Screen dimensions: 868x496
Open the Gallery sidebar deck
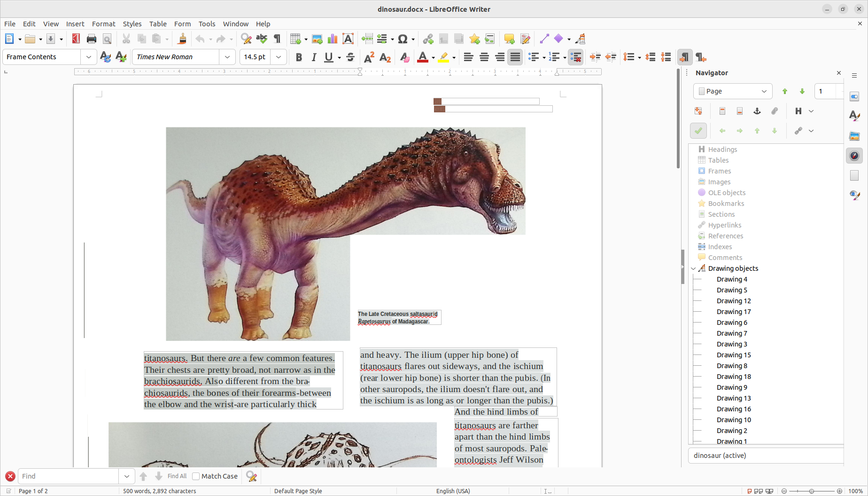(854, 136)
